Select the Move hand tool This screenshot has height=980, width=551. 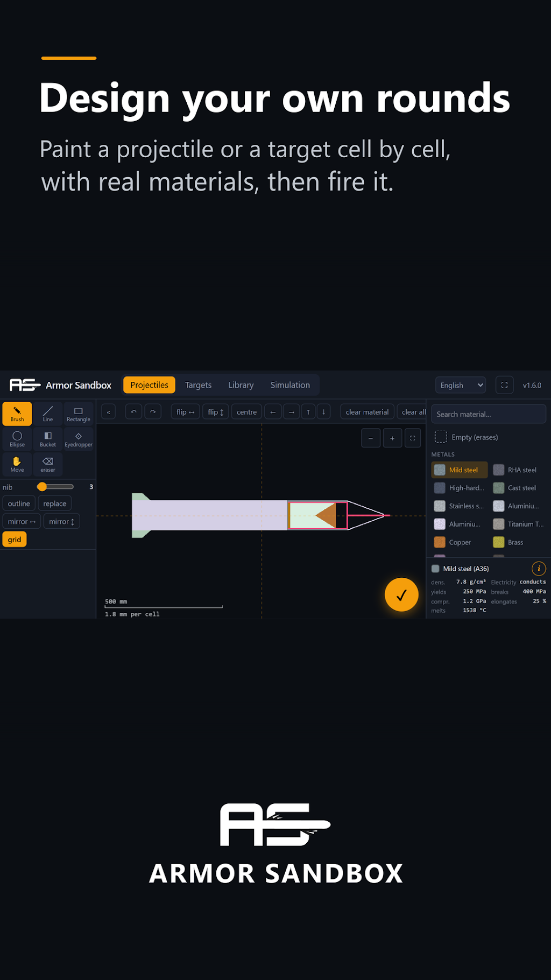(17, 464)
